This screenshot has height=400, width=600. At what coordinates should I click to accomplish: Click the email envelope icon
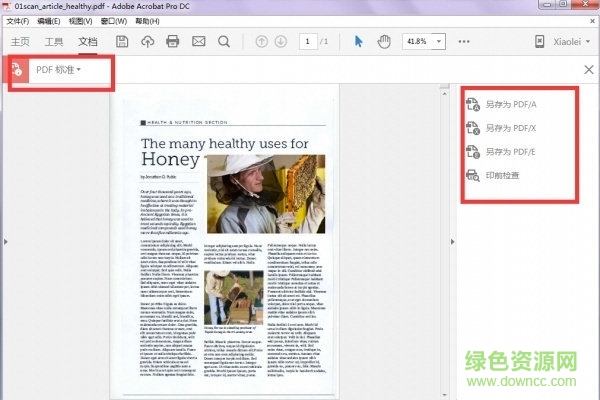coord(198,41)
